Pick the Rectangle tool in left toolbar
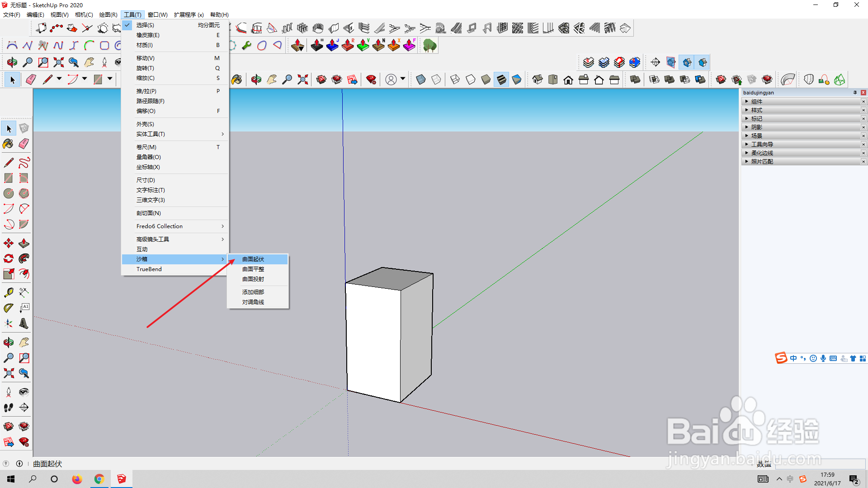Image resolution: width=868 pixels, height=488 pixels. coord(9,178)
